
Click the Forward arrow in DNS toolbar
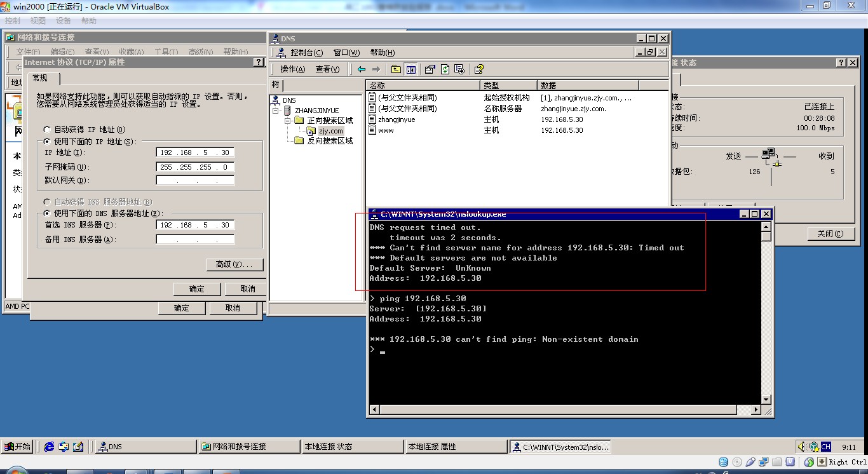pyautogui.click(x=376, y=69)
